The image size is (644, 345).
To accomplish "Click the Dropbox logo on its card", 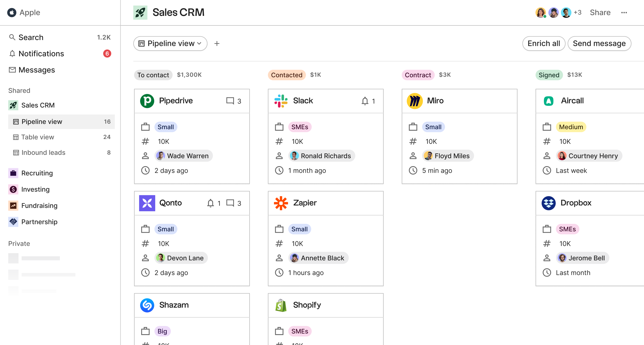I will [x=549, y=203].
